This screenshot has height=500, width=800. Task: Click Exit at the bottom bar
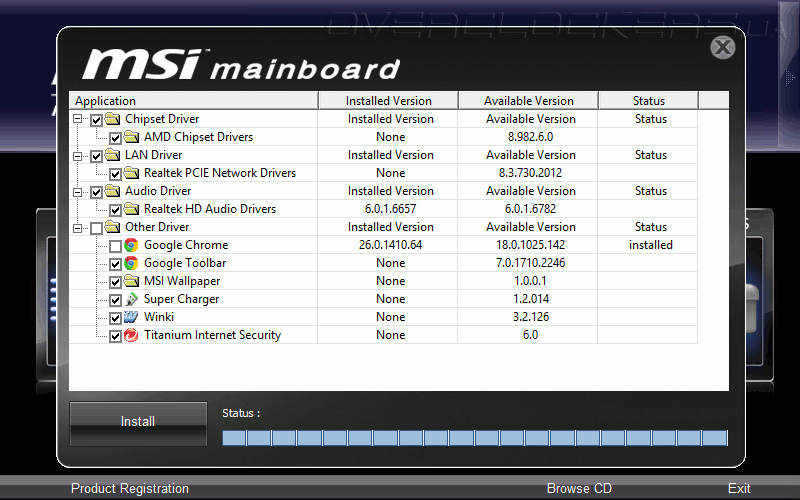click(x=739, y=488)
